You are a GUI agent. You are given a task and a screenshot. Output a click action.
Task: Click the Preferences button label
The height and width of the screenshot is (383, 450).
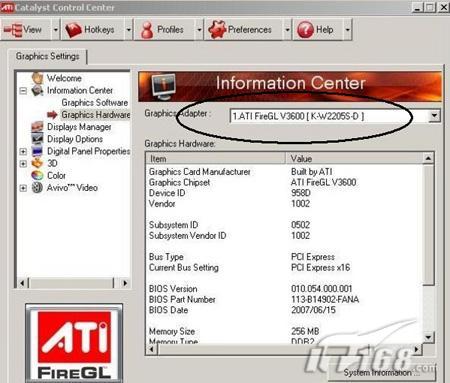(x=250, y=30)
